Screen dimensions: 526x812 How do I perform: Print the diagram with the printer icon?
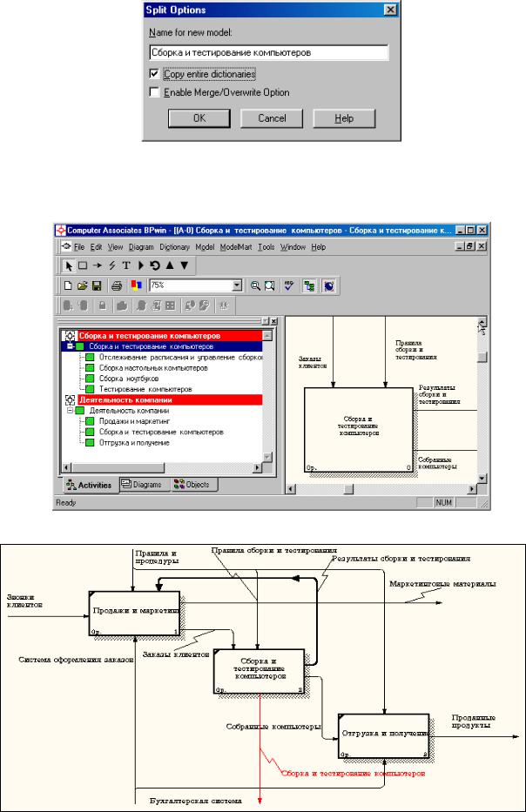pyautogui.click(x=117, y=285)
